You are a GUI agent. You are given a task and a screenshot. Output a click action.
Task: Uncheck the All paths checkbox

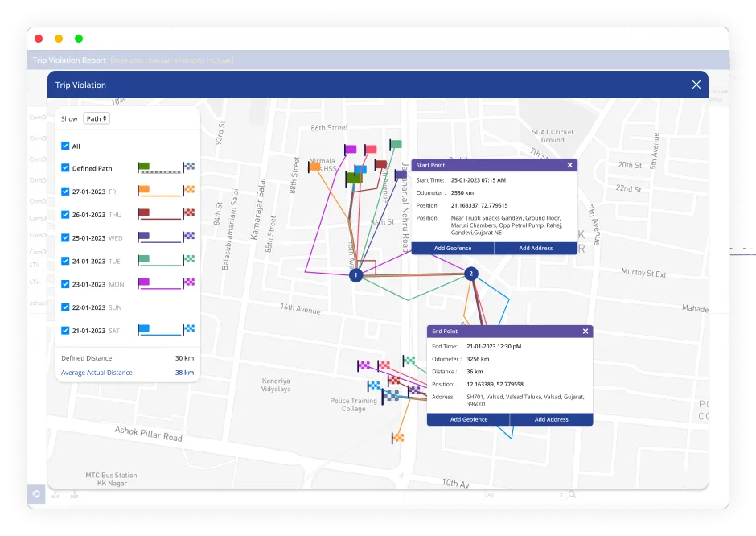pyautogui.click(x=65, y=146)
